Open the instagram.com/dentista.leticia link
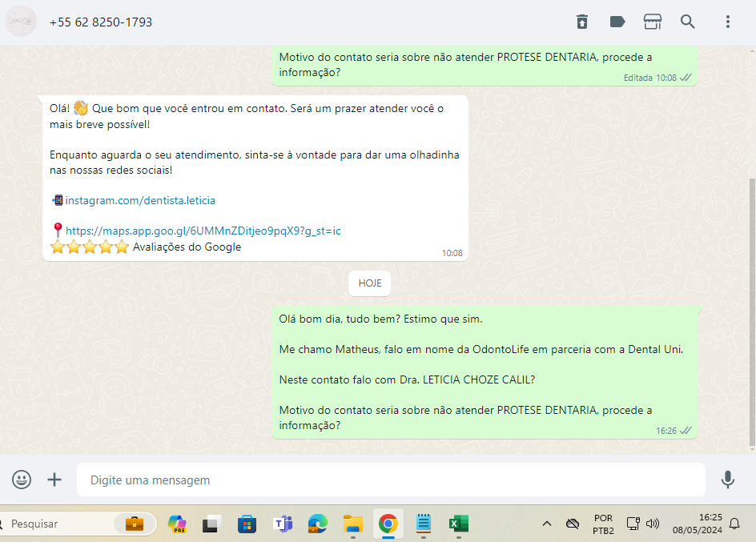Image resolution: width=756 pixels, height=542 pixels. click(x=140, y=200)
